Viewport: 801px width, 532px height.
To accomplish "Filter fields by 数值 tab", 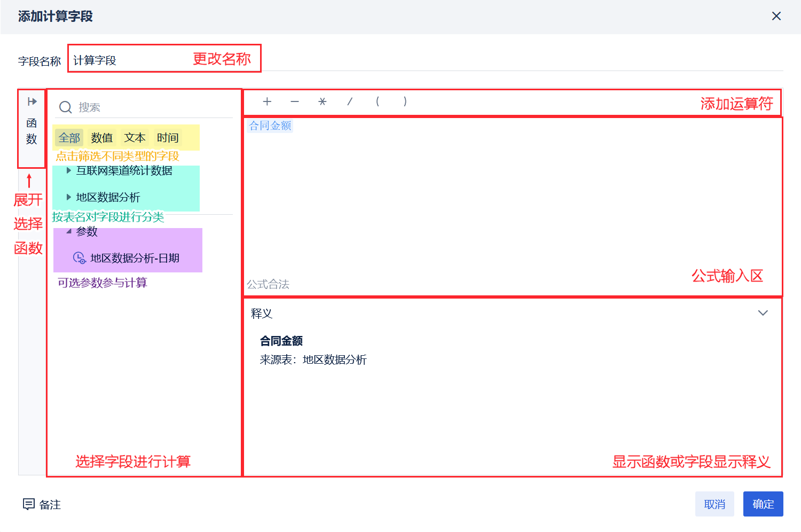I will click(x=102, y=138).
